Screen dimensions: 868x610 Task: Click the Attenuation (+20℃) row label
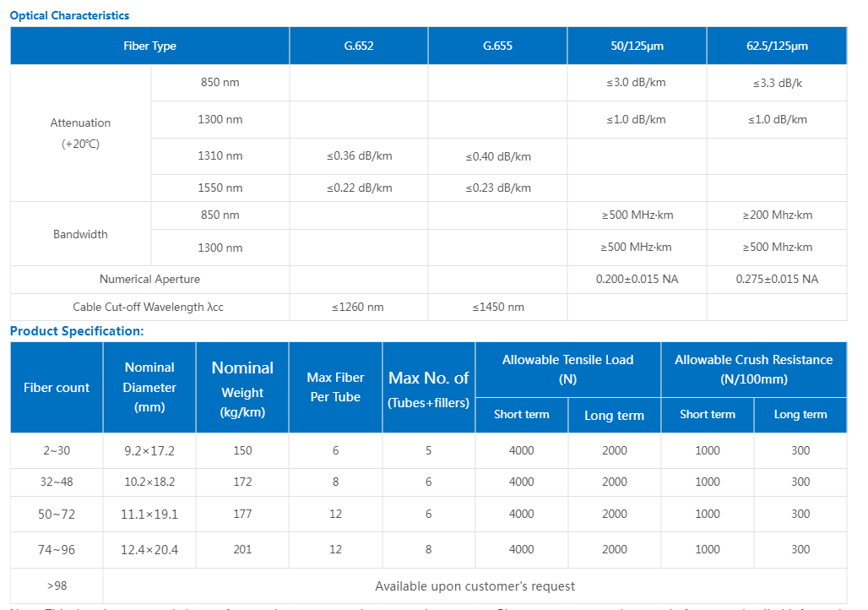coord(80,133)
